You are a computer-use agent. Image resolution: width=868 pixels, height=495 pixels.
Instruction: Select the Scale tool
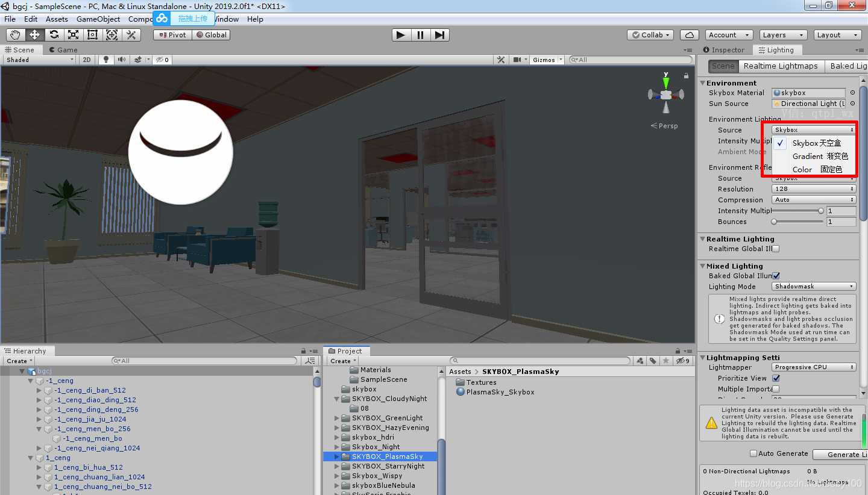73,35
